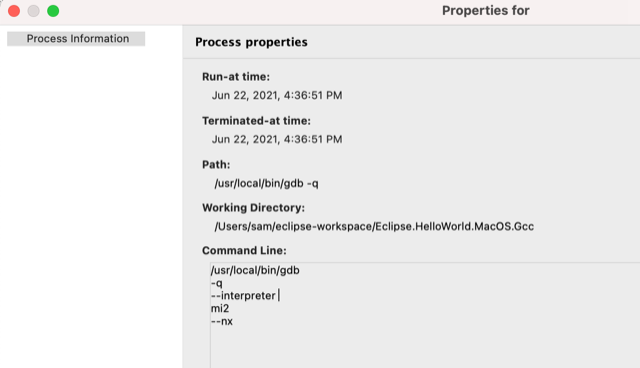This screenshot has height=368, width=640.
Task: Click the gray minimize window button
Action: [x=33, y=11]
